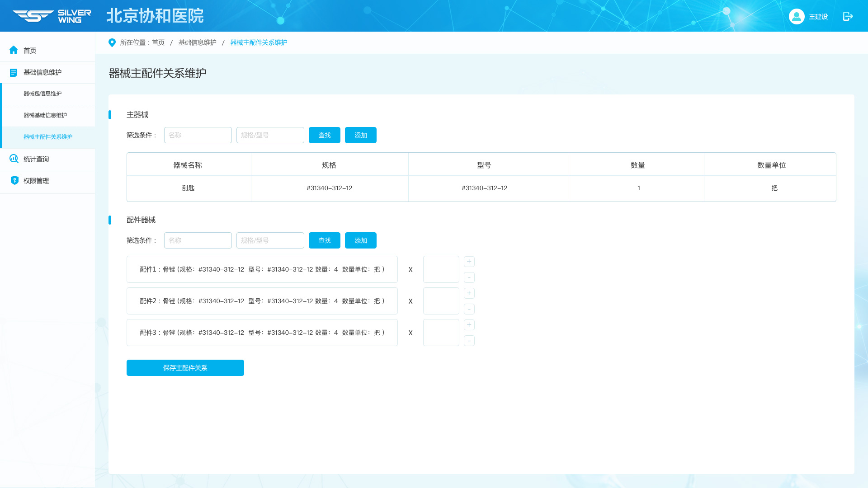Click the location pin icon in breadcrumb
The image size is (868, 488).
click(112, 42)
